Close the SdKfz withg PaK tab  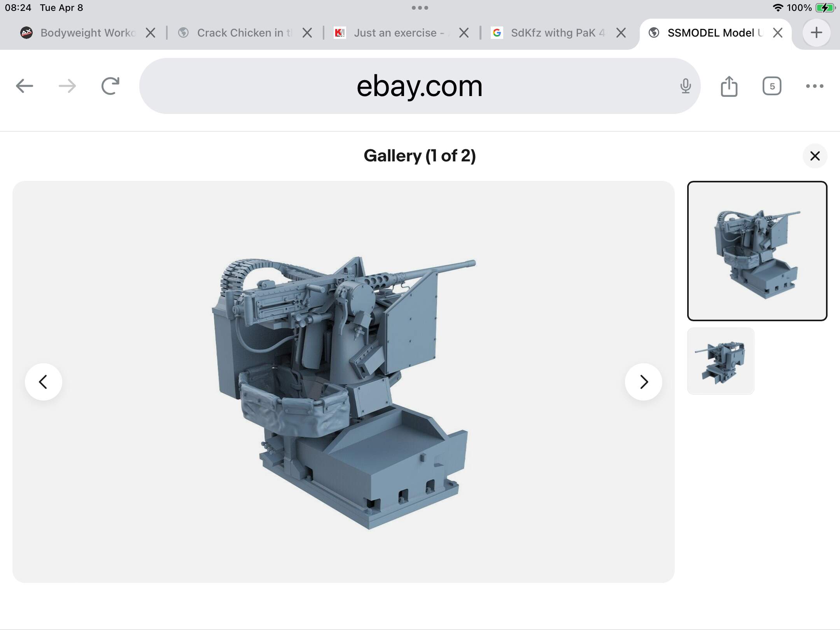coord(621,33)
